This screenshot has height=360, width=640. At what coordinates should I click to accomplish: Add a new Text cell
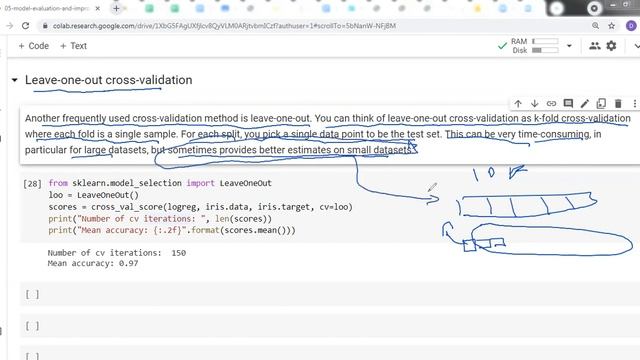click(x=73, y=46)
